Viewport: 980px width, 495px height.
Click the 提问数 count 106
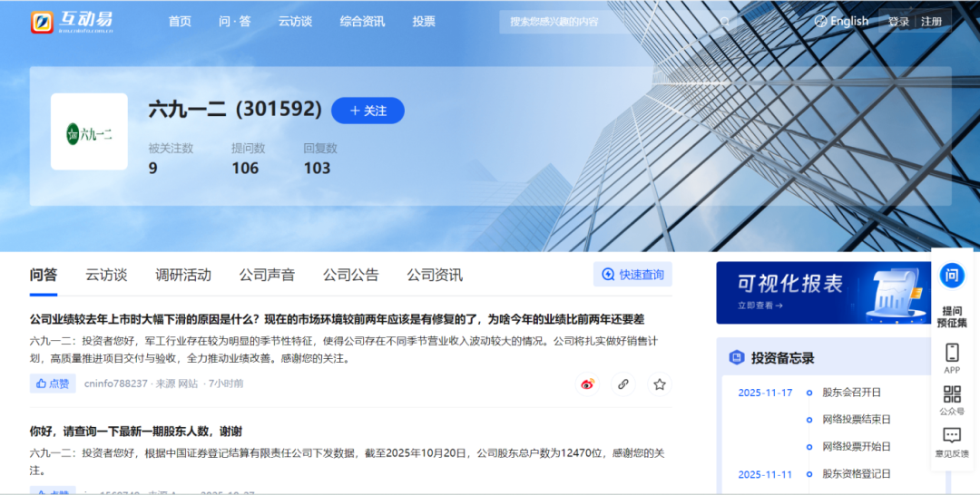[245, 168]
